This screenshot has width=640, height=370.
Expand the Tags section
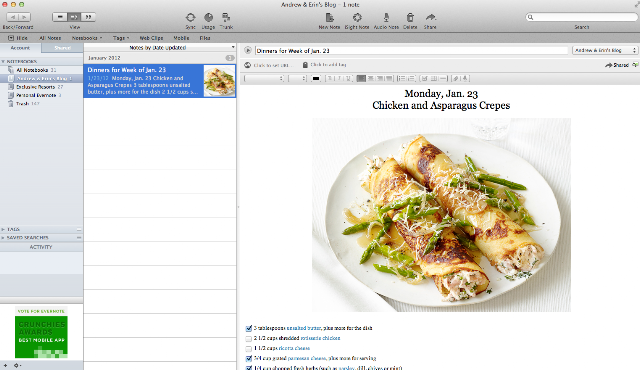(x=3, y=230)
